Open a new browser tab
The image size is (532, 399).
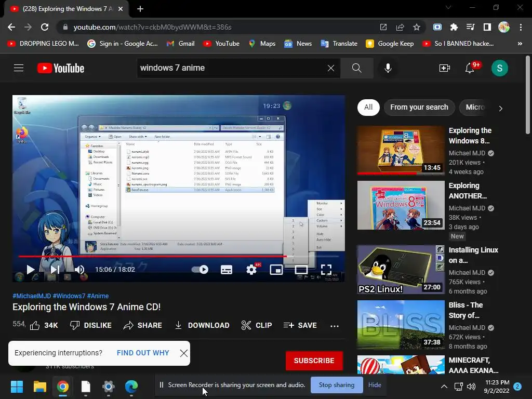click(140, 9)
